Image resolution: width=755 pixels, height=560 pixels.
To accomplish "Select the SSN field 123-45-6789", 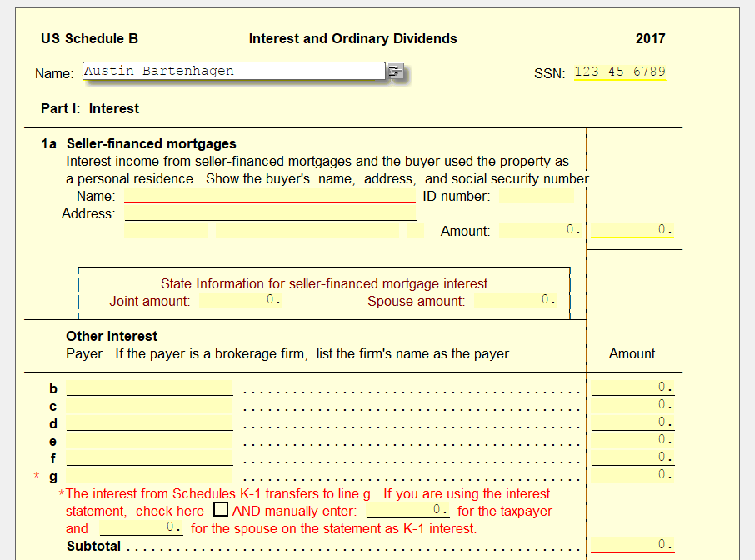I will pos(620,72).
